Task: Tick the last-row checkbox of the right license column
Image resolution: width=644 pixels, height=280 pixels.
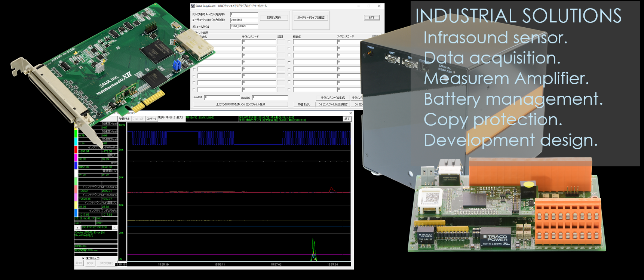Action: click(289, 89)
